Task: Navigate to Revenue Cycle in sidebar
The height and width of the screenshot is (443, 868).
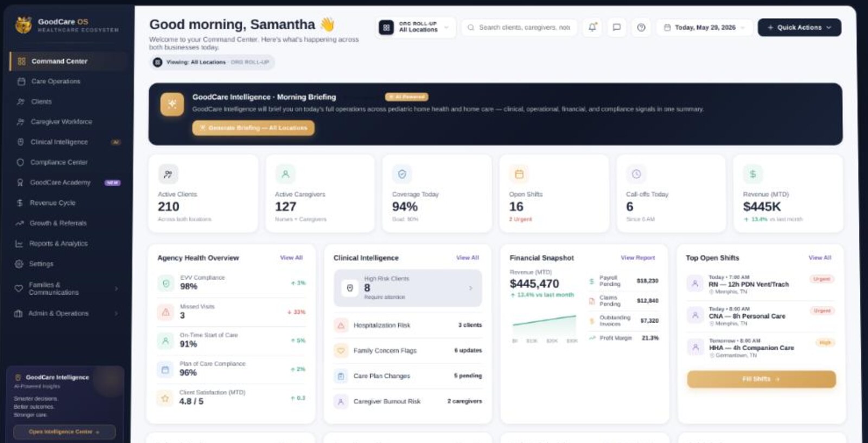Action: (x=68, y=203)
